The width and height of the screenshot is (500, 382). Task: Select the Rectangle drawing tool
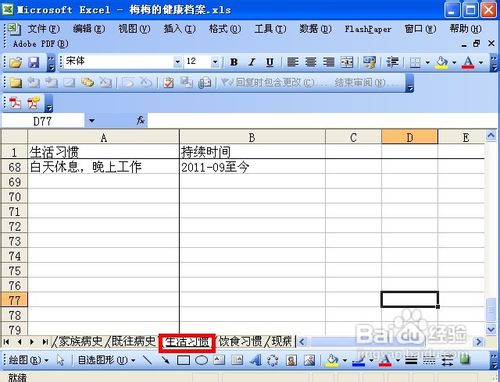pyautogui.click(x=183, y=360)
